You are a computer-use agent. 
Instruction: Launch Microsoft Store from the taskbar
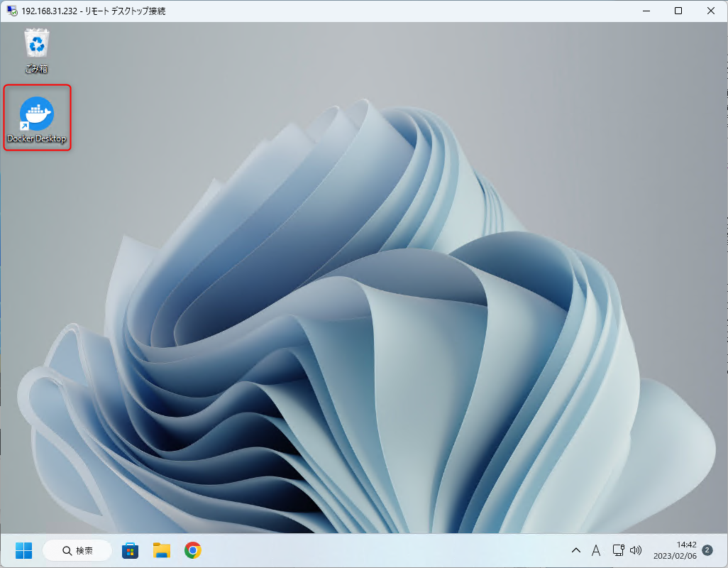(x=130, y=550)
